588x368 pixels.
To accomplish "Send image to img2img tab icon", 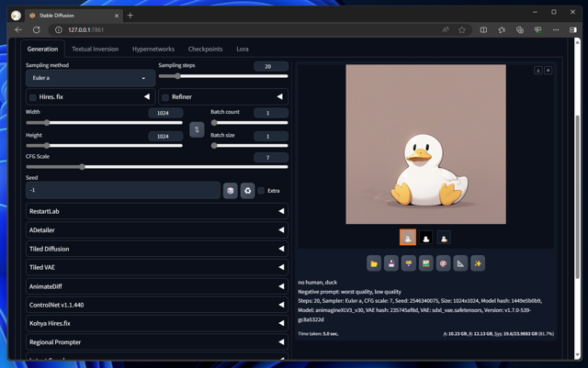I will 425,263.
